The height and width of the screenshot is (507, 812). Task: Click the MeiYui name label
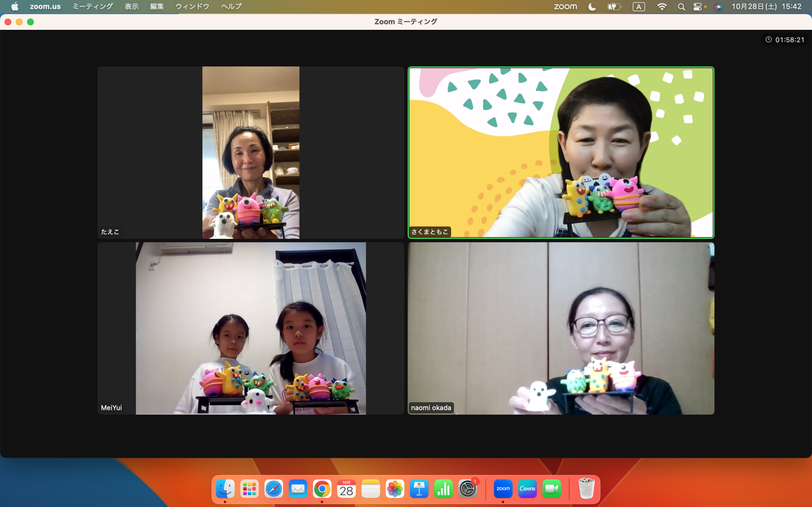pyautogui.click(x=111, y=408)
